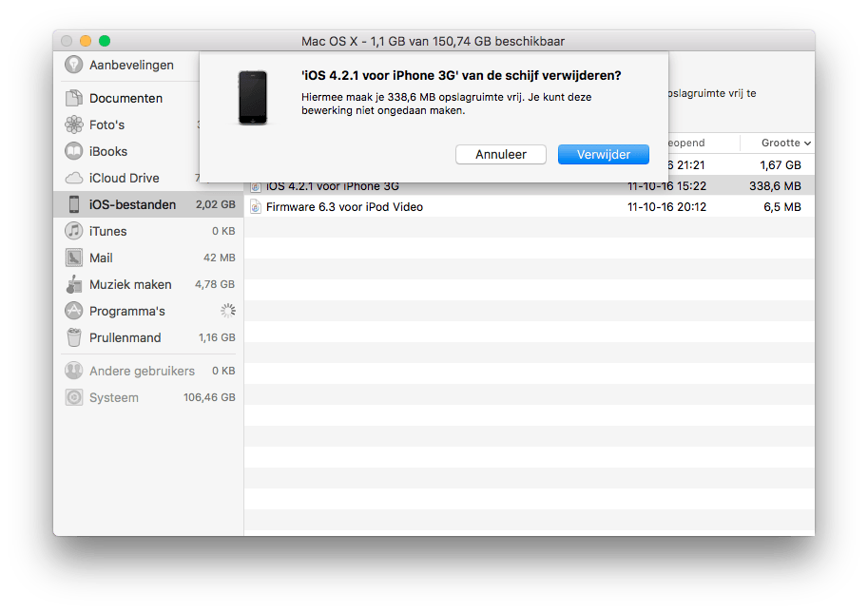The width and height of the screenshot is (868, 612).
Task: Click the 1,16 GB Prullenmand size
Action: [217, 337]
